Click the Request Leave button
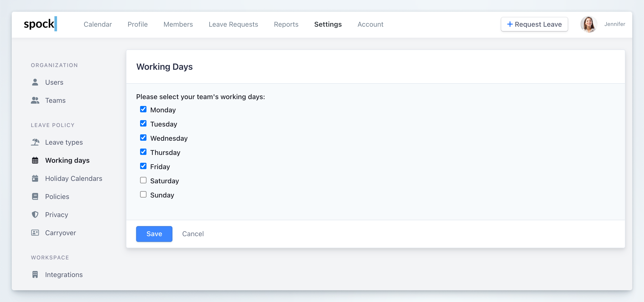This screenshot has width=644, height=302. 534,24
